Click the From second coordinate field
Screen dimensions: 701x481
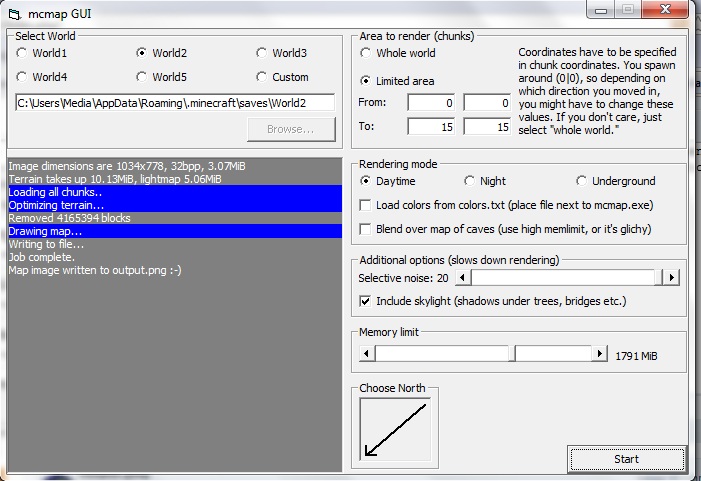click(487, 103)
